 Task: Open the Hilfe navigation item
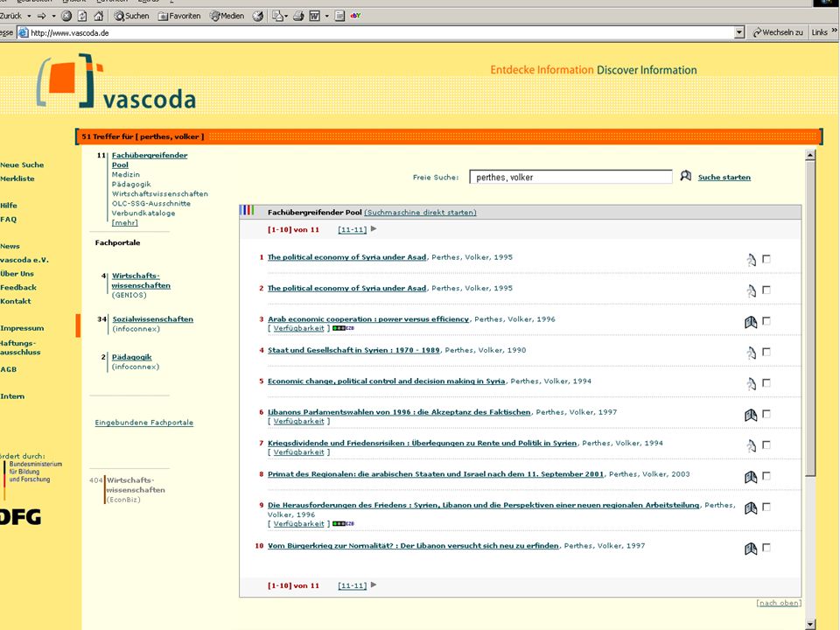click(x=9, y=206)
